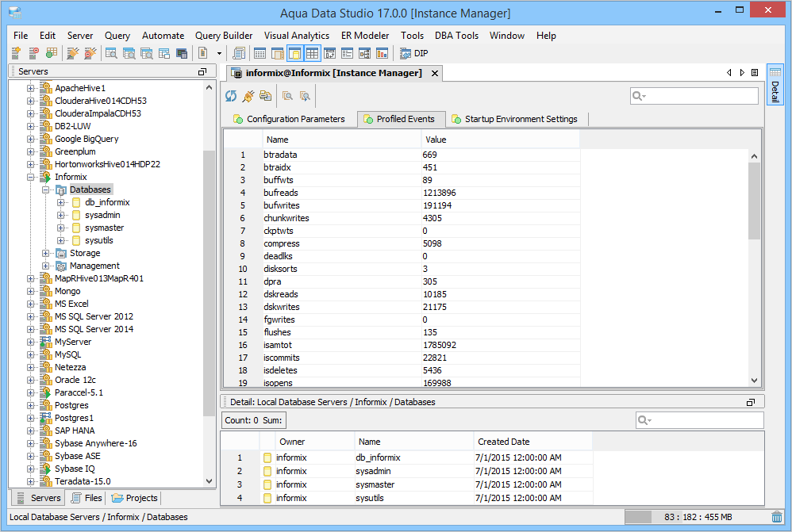Sort by the Value column header
The height and width of the screenshot is (532, 792).
coord(500,140)
